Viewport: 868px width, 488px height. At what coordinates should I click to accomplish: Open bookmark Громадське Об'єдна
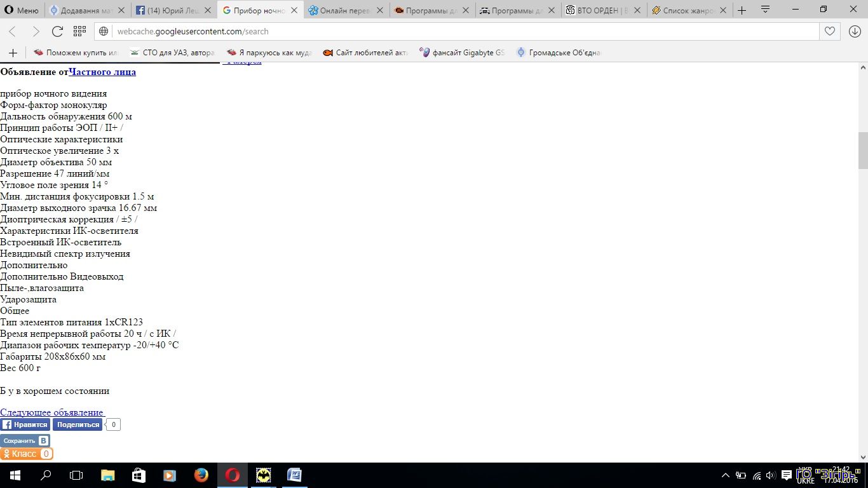coord(559,53)
